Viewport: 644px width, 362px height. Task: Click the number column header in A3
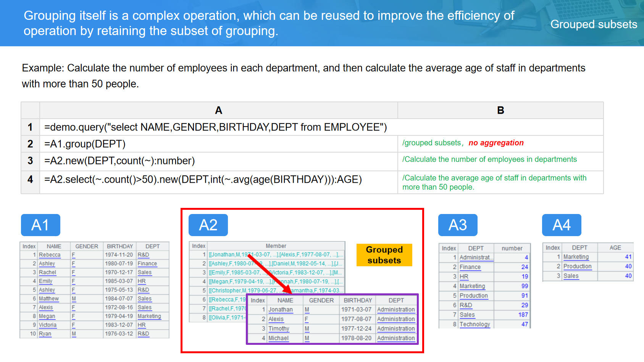(512, 248)
